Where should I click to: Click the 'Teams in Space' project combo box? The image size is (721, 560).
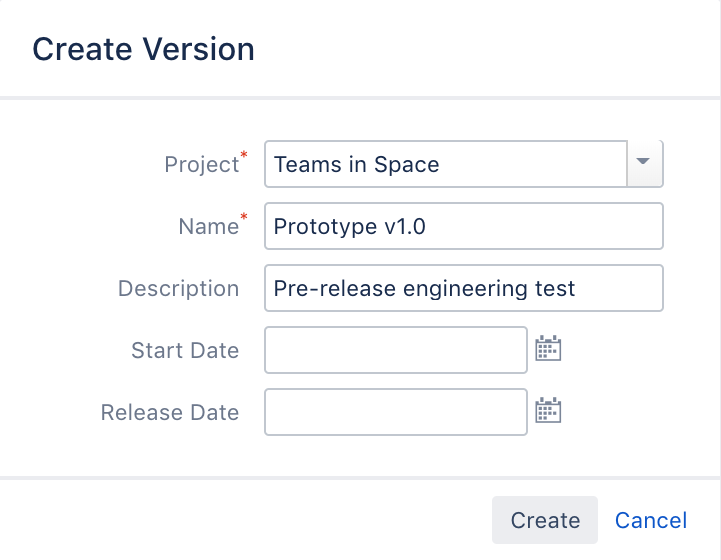[x=445, y=164]
